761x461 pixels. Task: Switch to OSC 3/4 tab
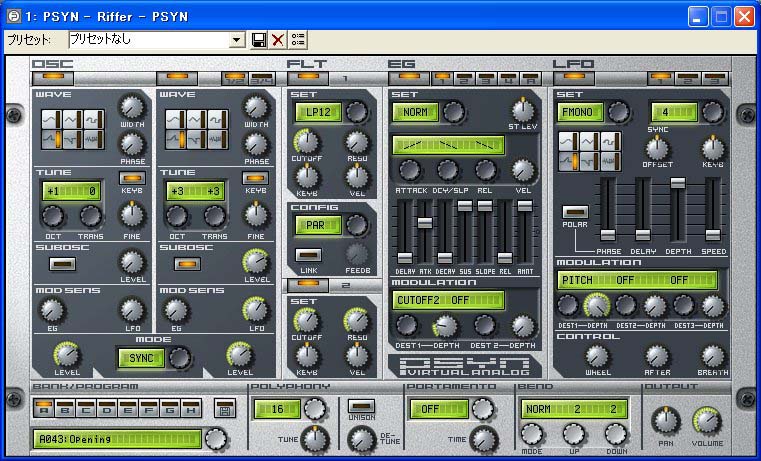[x=262, y=78]
